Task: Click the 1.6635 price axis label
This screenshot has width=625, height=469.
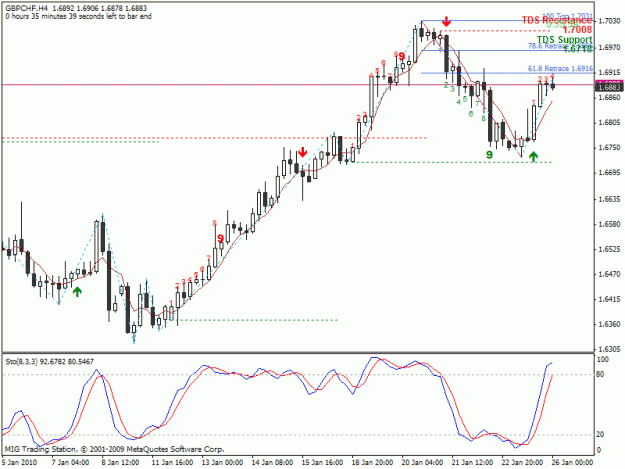Action: coord(609,199)
